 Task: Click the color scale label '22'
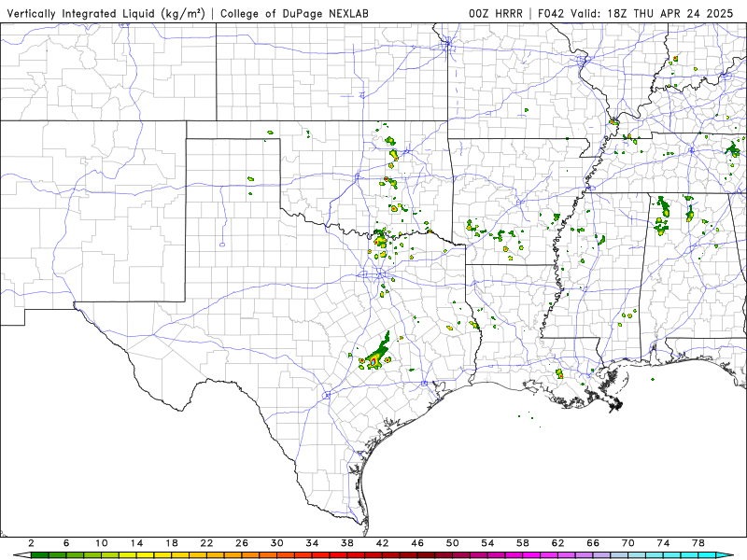(x=206, y=543)
